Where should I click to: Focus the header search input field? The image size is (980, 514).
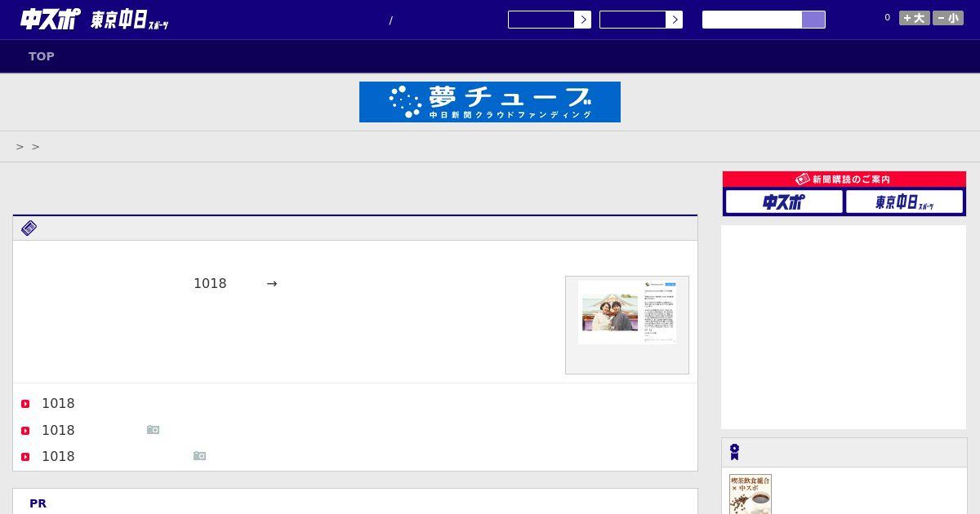[x=752, y=20]
